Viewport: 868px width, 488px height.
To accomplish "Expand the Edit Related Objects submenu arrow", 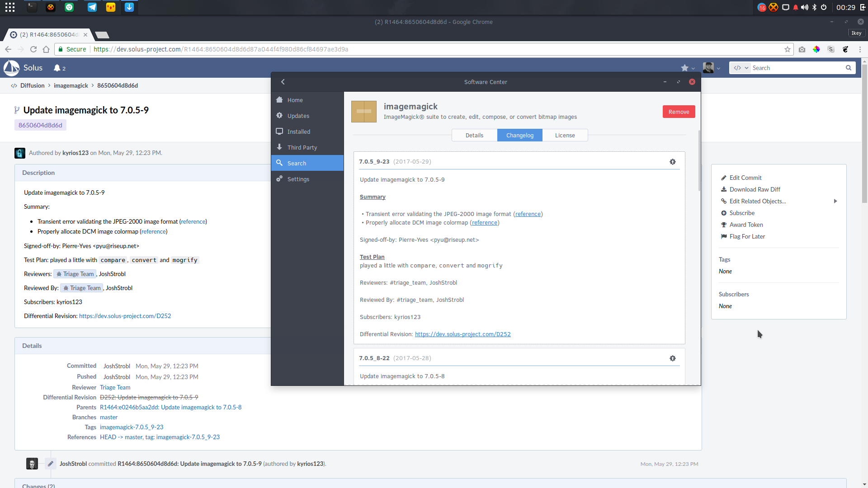I will pyautogui.click(x=835, y=201).
